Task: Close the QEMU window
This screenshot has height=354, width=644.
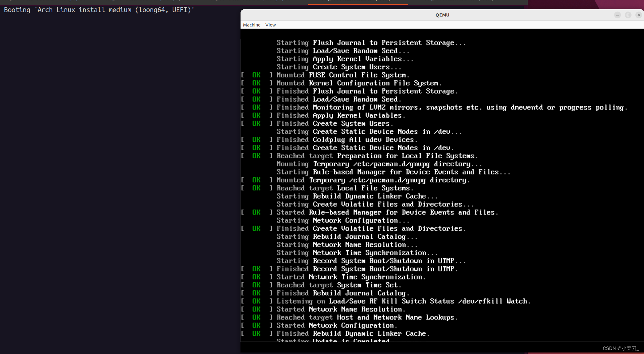Action: pyautogui.click(x=638, y=15)
